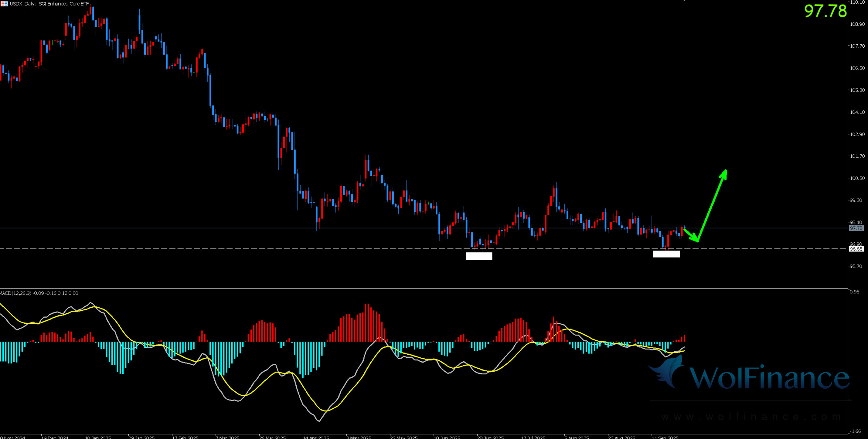Click the 14 Apr 2025 date label
This screenshot has width=868, height=439.
tap(316, 437)
